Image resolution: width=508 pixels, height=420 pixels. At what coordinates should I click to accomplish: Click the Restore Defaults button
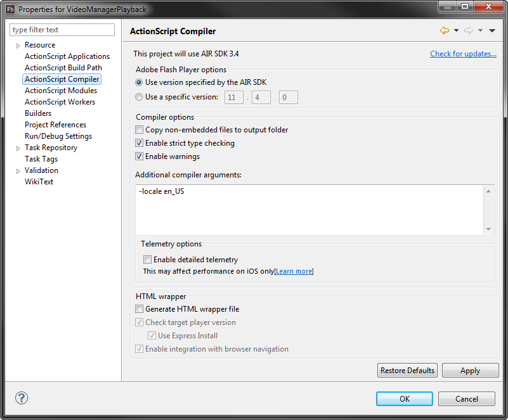(407, 371)
